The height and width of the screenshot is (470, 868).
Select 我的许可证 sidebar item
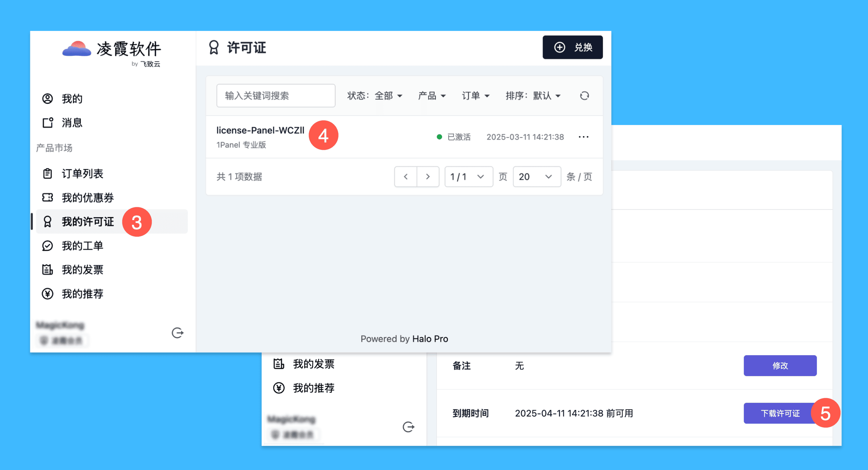[87, 222]
